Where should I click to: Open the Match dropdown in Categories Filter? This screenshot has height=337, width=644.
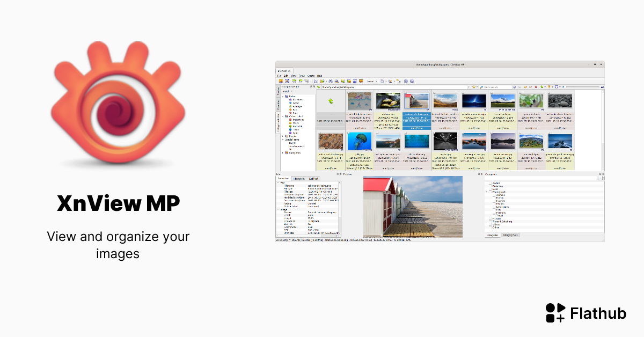coord(288,91)
